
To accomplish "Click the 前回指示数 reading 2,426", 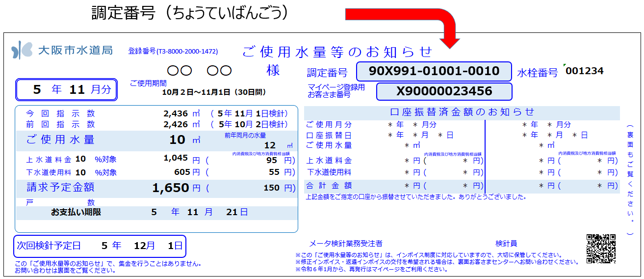I will coord(176,124).
